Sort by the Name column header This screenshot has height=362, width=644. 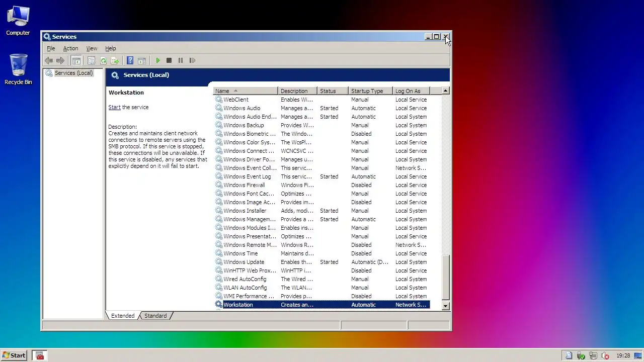tap(246, 91)
